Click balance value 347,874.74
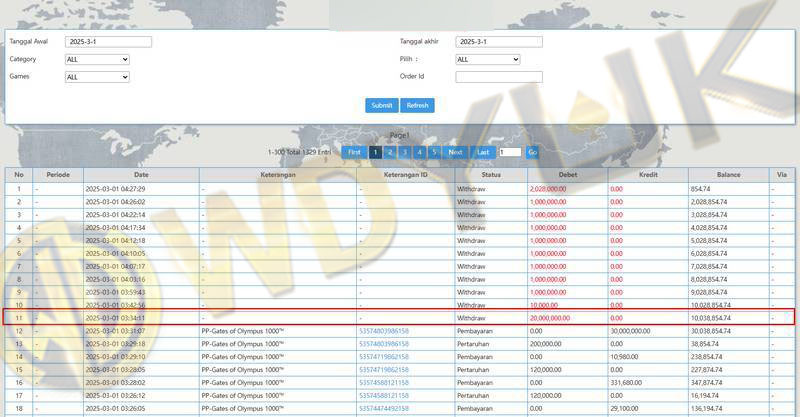Viewport: 800px width, 417px height. coord(707,383)
